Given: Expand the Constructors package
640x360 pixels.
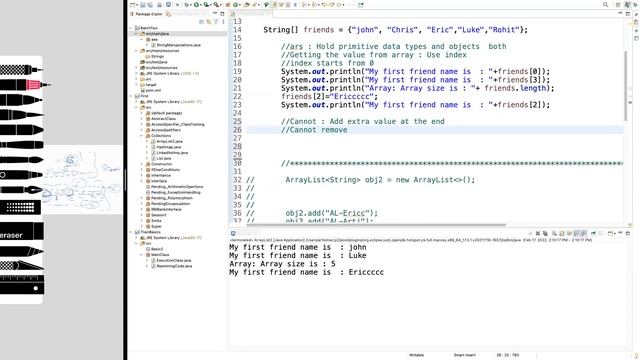Looking at the screenshot, I should [x=142, y=164].
